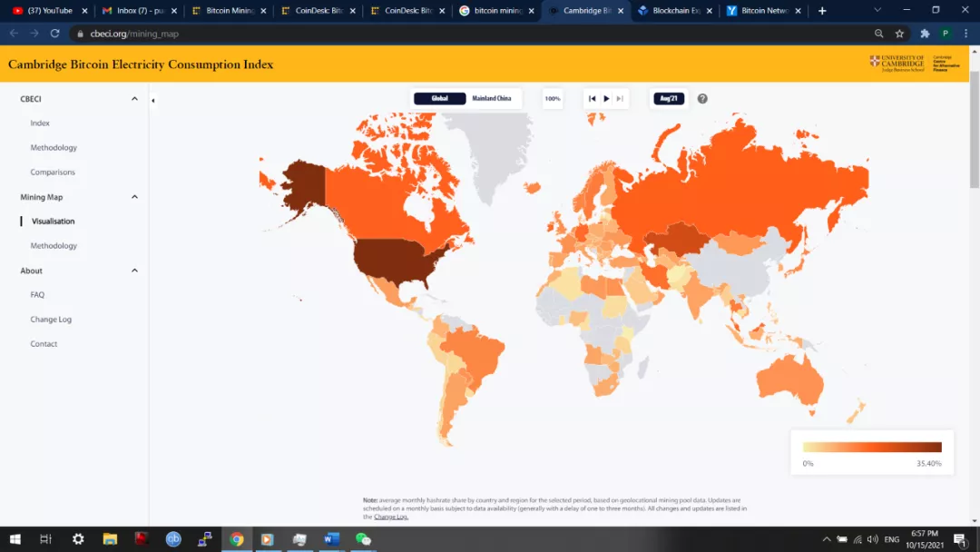This screenshot has height=552, width=980.
Task: Open the Chrome extensions puzzle icon
Action: pos(925,34)
